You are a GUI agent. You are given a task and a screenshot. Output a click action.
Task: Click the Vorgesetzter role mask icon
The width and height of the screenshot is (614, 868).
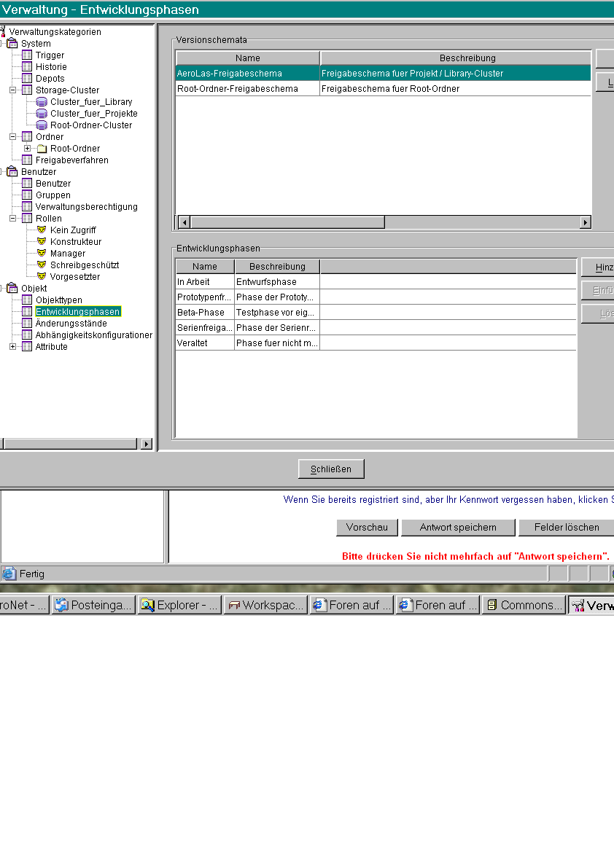click(x=42, y=276)
